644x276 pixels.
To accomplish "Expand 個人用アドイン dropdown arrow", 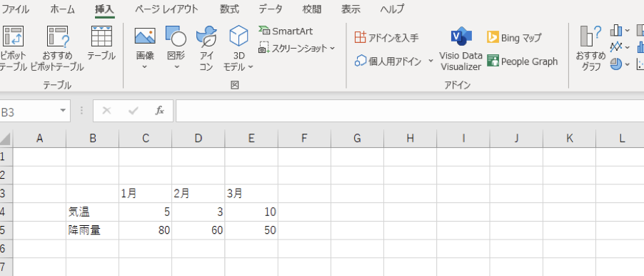I will pos(431,61).
